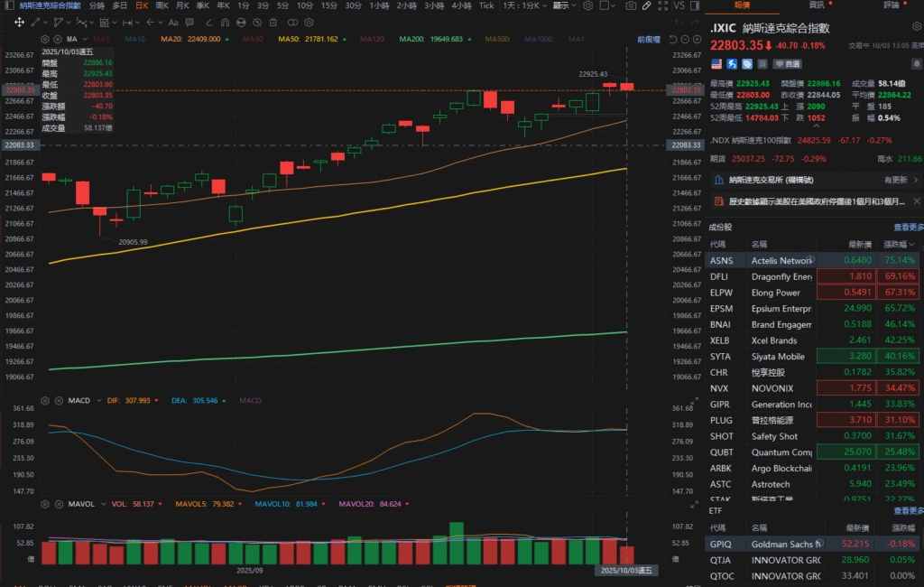Toggle MA10 moving average line visibility
Viewport: 924px width, 587px height.
[134, 40]
